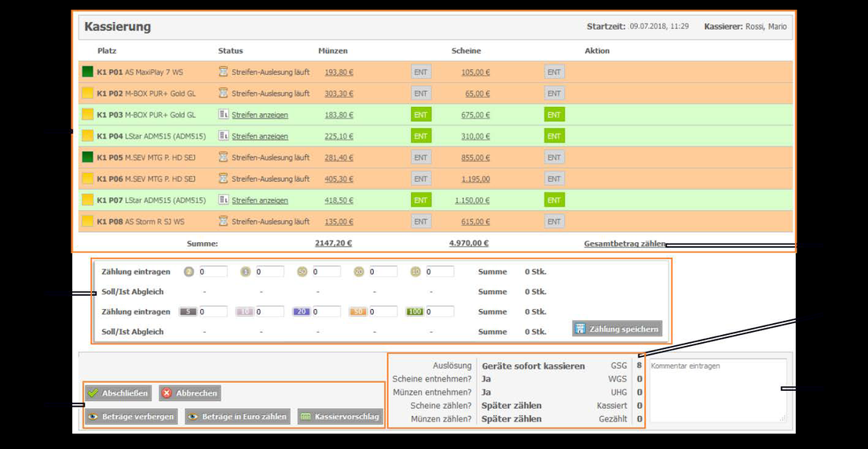Open Streifen anzeigen for K1 P07

coord(260,201)
